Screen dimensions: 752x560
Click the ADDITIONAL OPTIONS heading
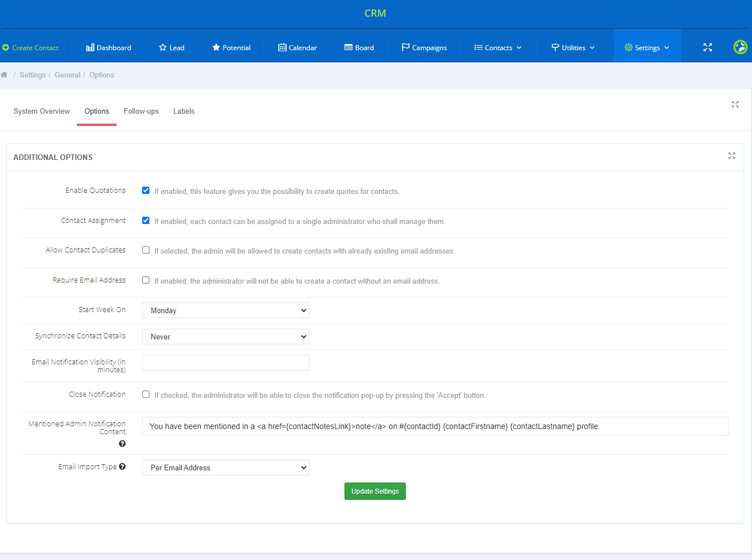(x=53, y=157)
